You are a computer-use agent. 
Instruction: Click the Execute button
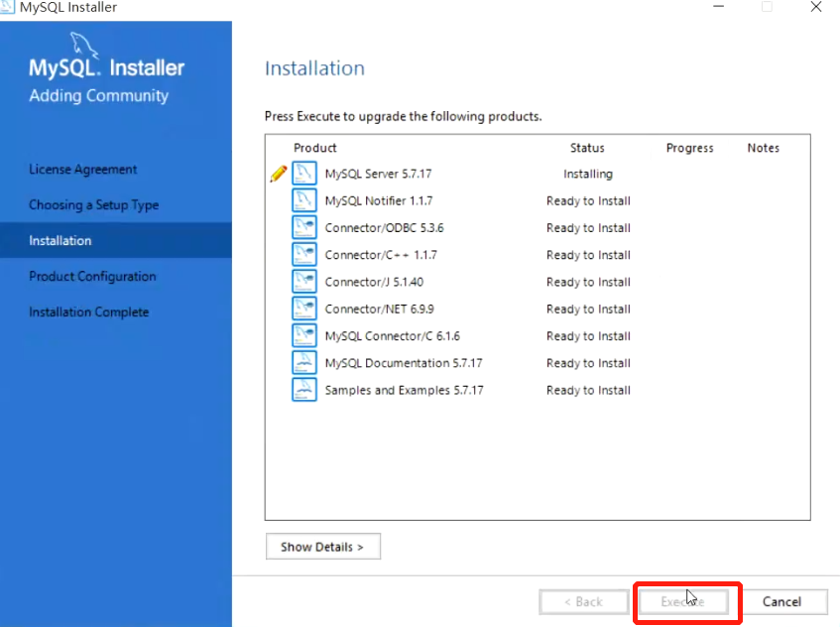tap(683, 602)
